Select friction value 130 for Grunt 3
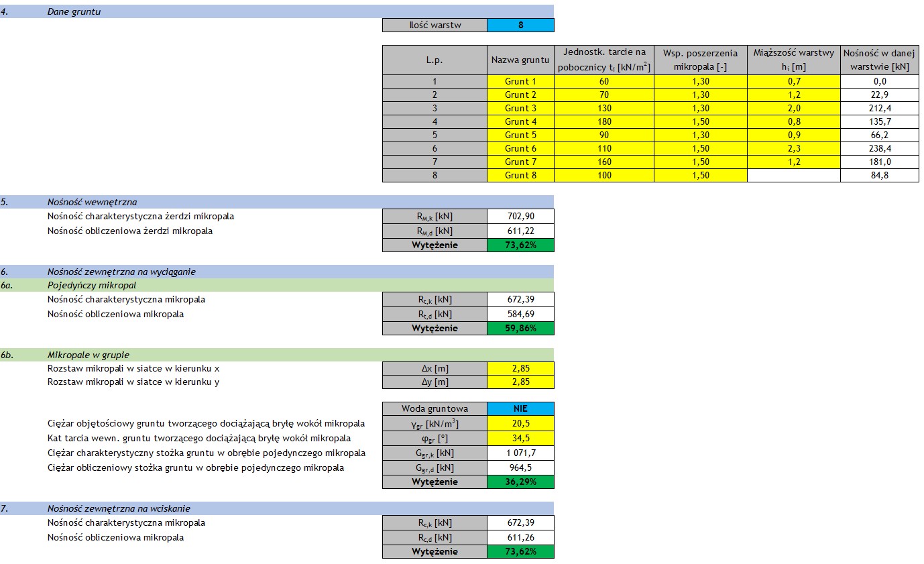 click(x=604, y=108)
